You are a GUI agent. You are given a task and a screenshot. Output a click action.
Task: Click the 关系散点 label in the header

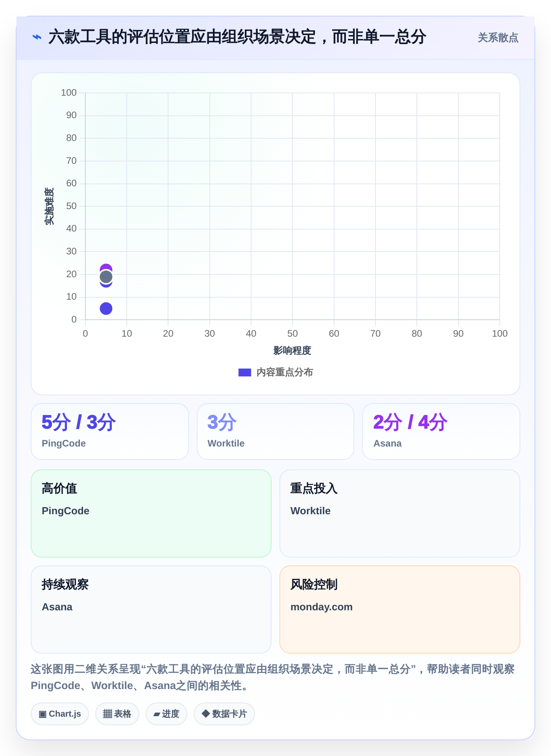(498, 38)
